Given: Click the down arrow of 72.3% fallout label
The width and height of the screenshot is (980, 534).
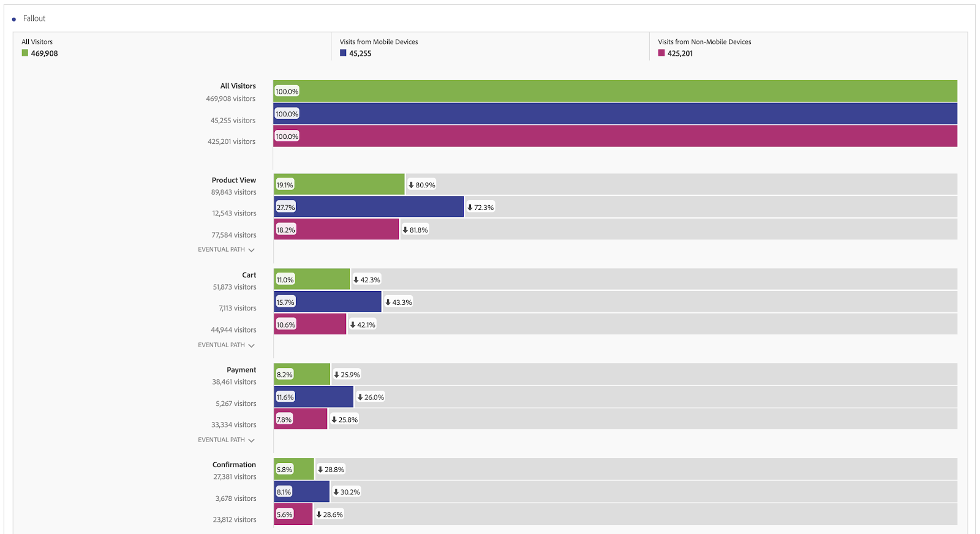Looking at the screenshot, I should point(470,208).
